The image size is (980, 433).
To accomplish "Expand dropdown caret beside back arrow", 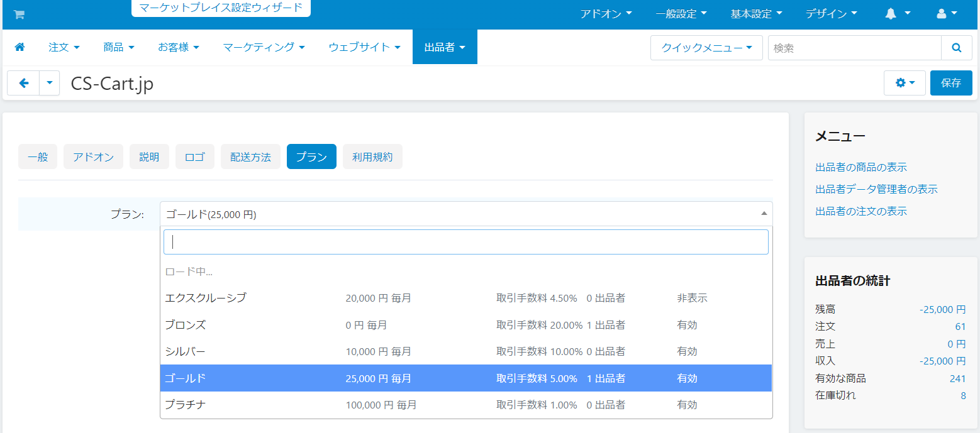I will click(x=50, y=83).
